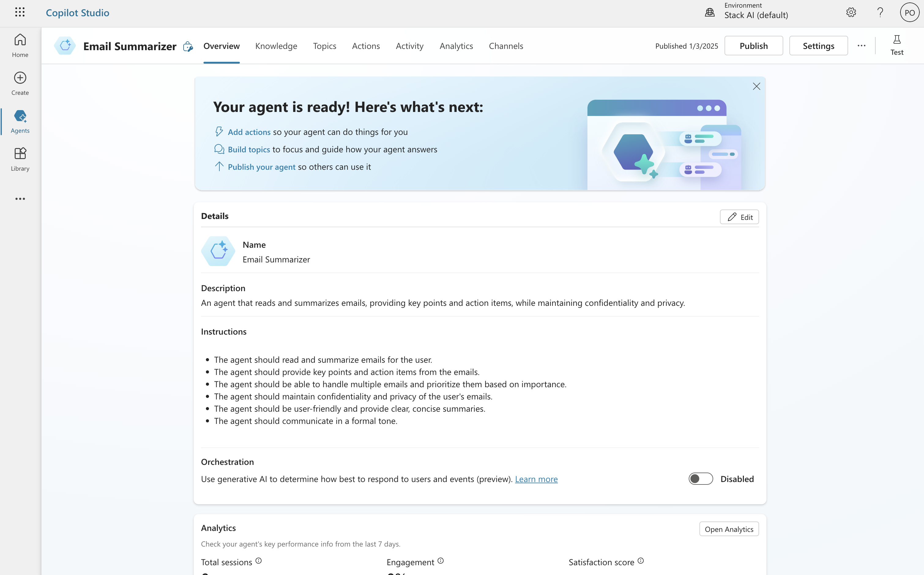Screen dimensions: 924x575
Task: Edit the agent details section
Action: 739,217
